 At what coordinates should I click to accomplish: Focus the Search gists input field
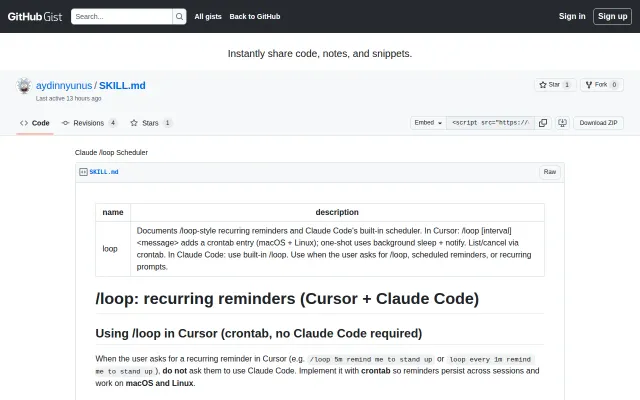pos(122,16)
